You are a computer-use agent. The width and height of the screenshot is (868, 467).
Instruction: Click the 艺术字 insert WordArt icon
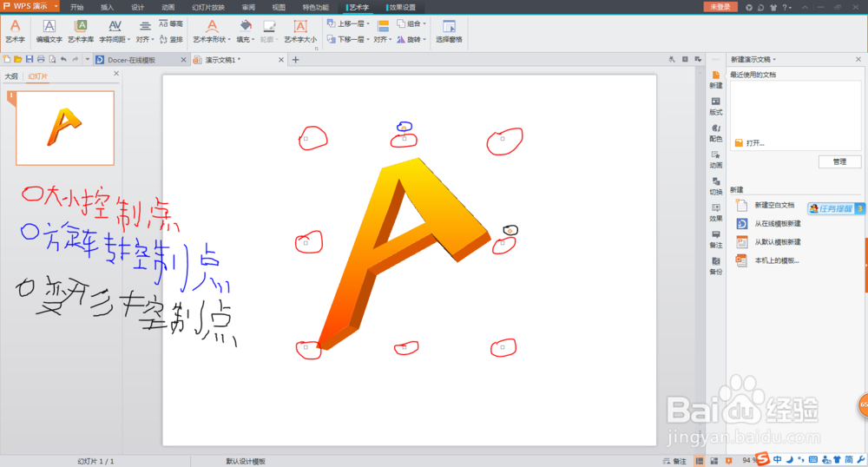click(x=15, y=31)
